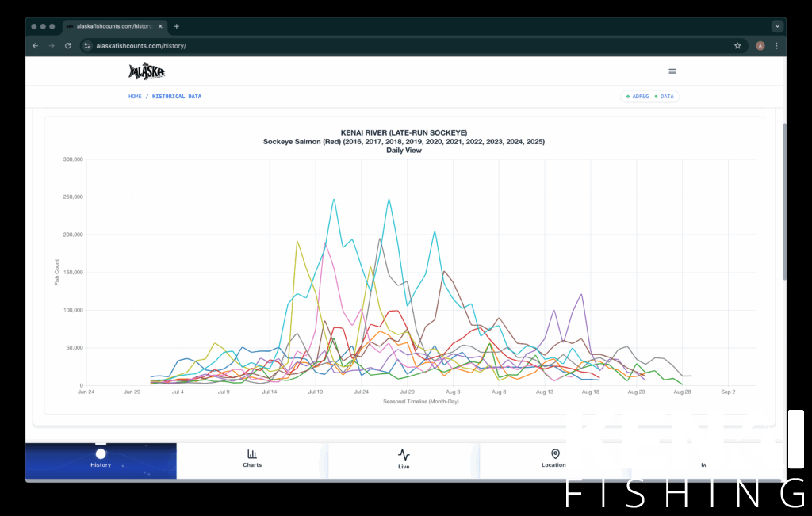Navigate to HOME breadcrumb link
The image size is (812, 516).
pos(135,97)
